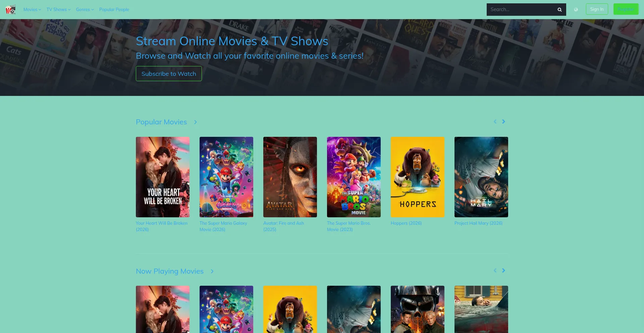The height and width of the screenshot is (333, 644).
Task: Click the "Hoppers (2026)" title link
Action: click(x=406, y=223)
